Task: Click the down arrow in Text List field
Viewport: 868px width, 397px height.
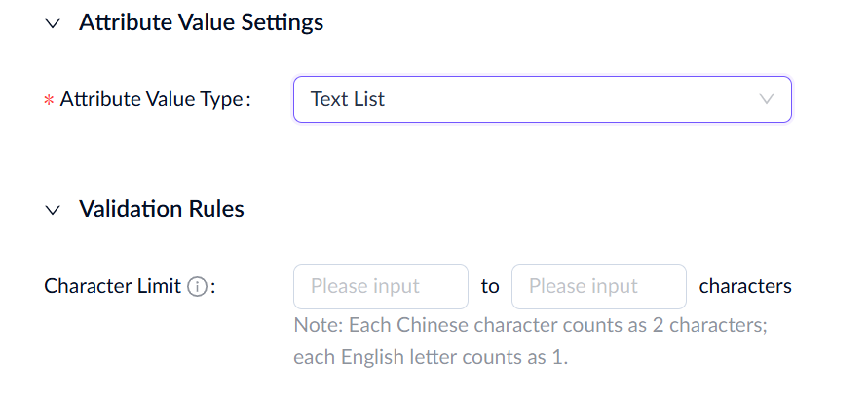Action: pyautogui.click(x=766, y=99)
